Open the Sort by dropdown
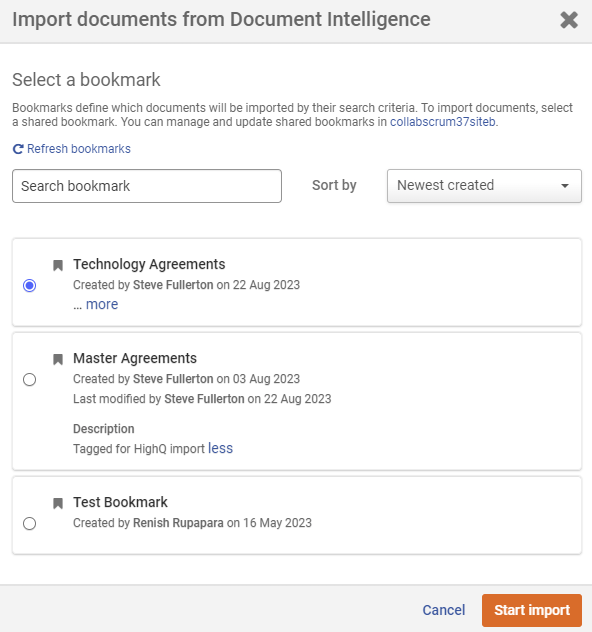The width and height of the screenshot is (592, 632). coord(484,186)
